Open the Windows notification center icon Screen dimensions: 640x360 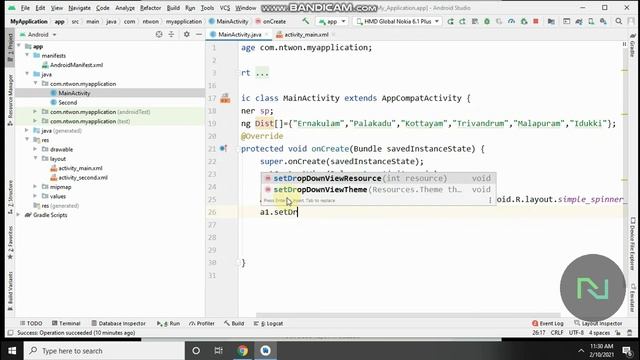point(627,351)
